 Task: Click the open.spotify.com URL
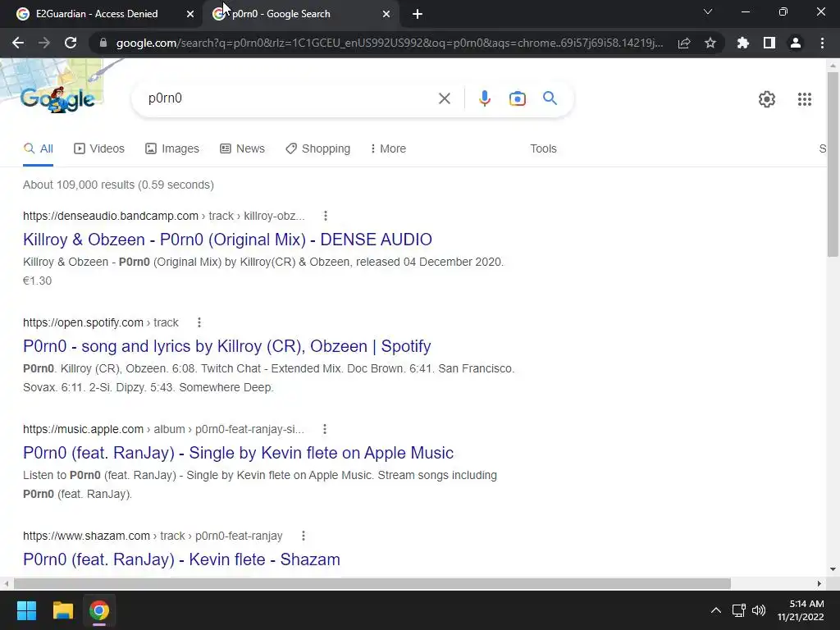tap(83, 322)
